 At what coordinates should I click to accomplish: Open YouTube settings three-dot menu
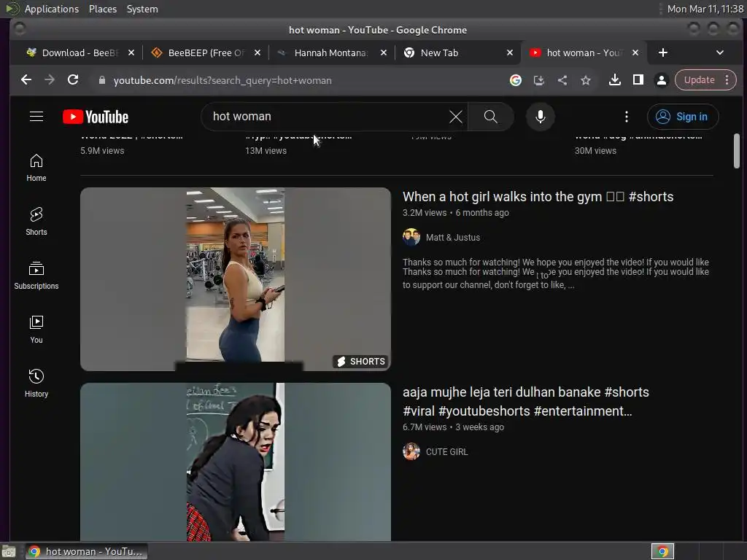(627, 117)
